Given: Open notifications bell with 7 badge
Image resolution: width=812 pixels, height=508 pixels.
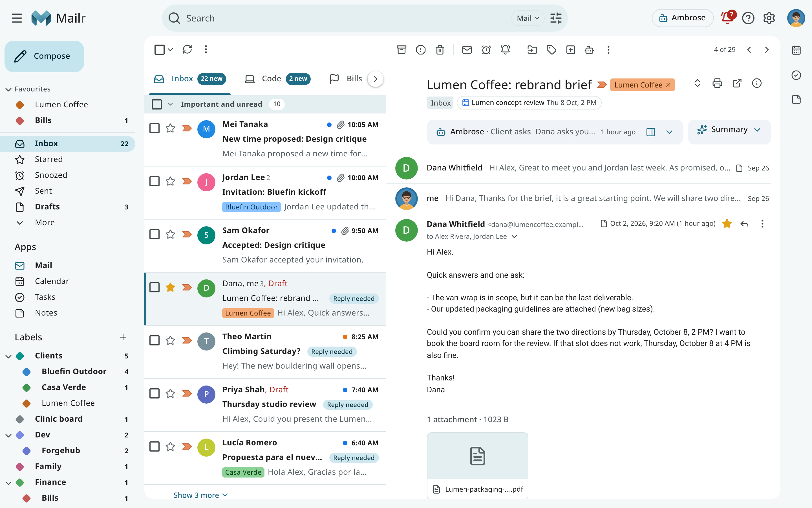Looking at the screenshot, I should [x=728, y=17].
